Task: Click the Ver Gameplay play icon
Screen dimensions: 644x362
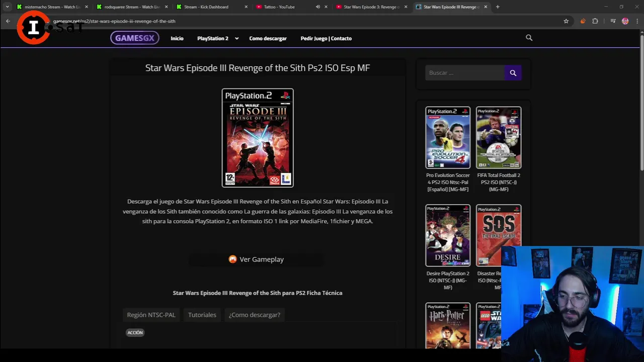Action: click(x=232, y=259)
